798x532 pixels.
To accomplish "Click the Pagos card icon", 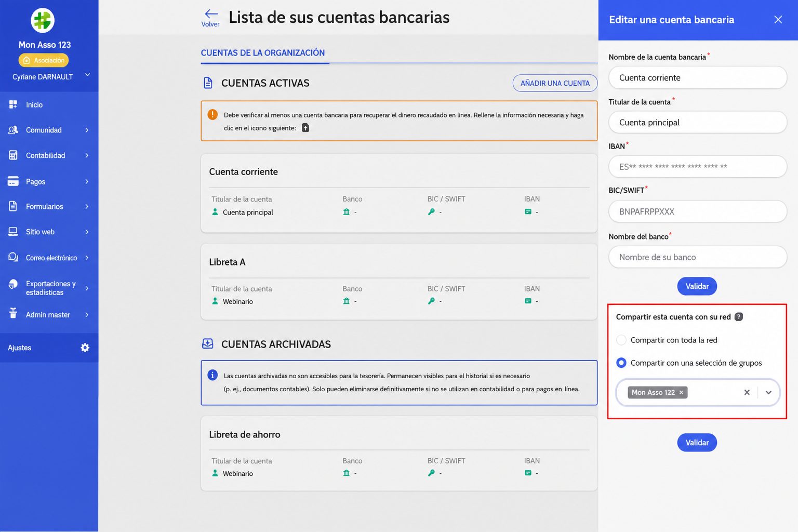I will pyautogui.click(x=13, y=181).
